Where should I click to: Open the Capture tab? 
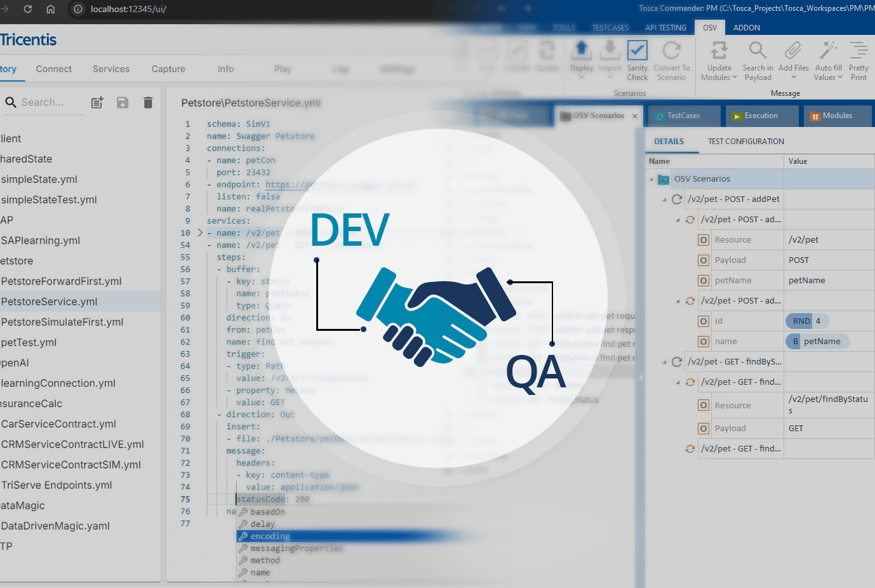(168, 69)
